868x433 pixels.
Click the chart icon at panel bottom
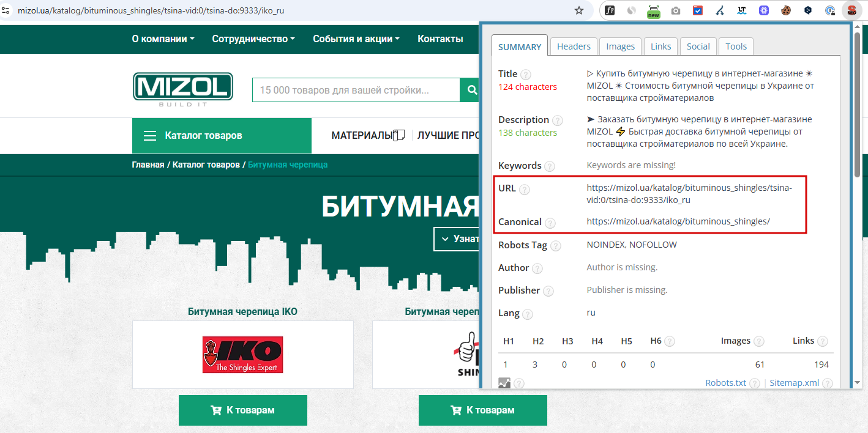coord(504,383)
